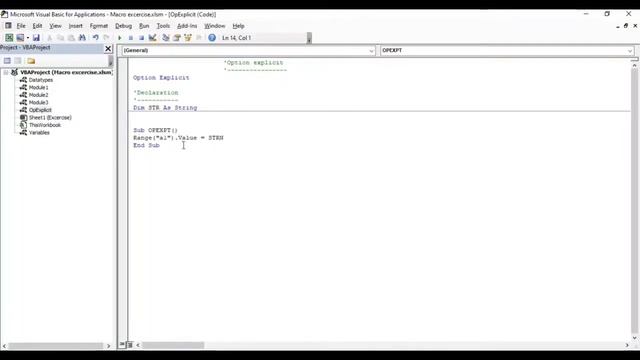Open the Run menu

(x=144, y=26)
